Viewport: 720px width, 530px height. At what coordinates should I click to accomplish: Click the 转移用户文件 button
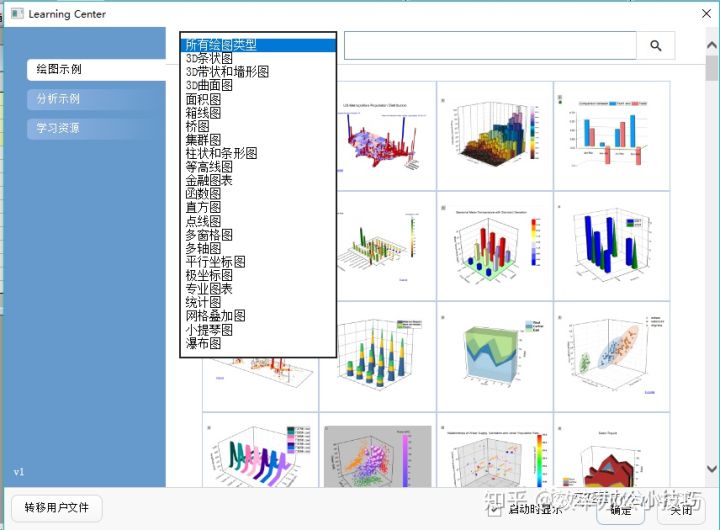[57, 508]
